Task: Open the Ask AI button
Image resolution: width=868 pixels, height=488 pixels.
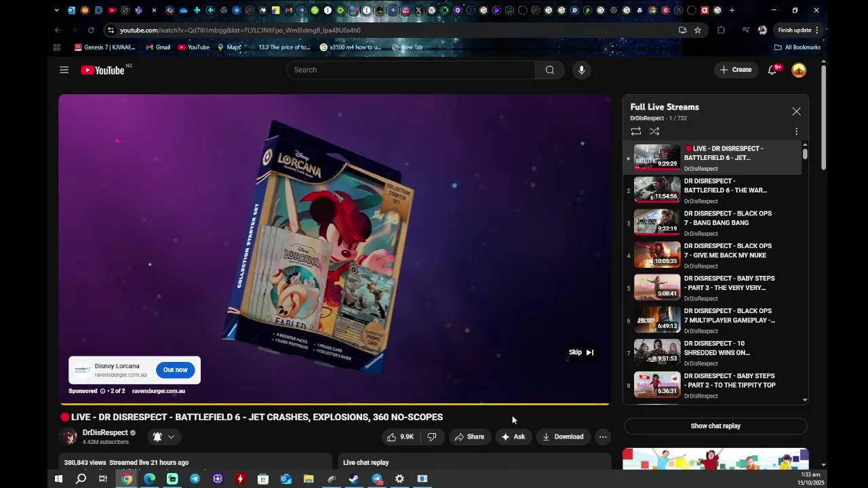Action: [x=513, y=437]
